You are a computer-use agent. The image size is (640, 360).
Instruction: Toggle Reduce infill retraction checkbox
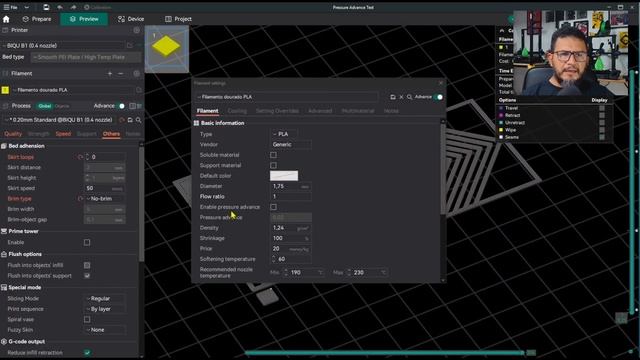click(87, 352)
